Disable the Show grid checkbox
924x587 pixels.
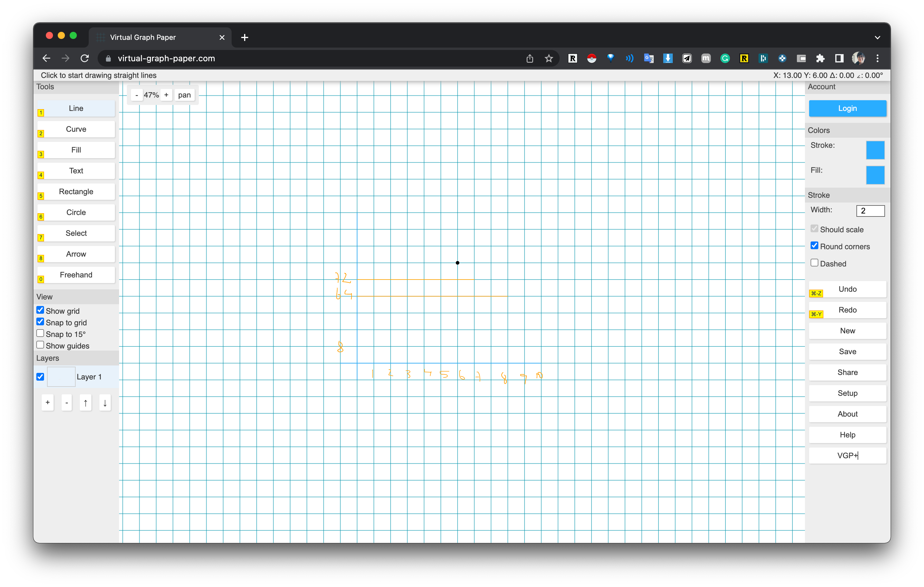click(x=40, y=310)
